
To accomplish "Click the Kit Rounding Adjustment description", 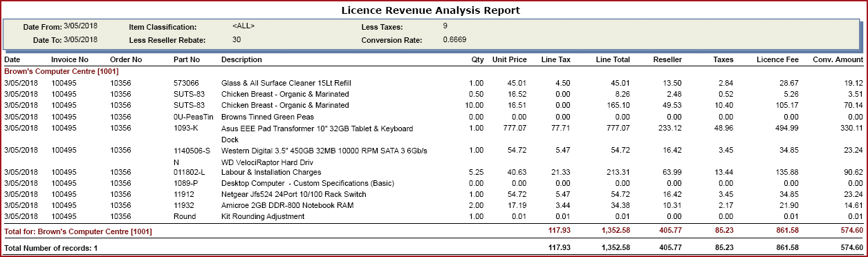I will click(263, 217).
